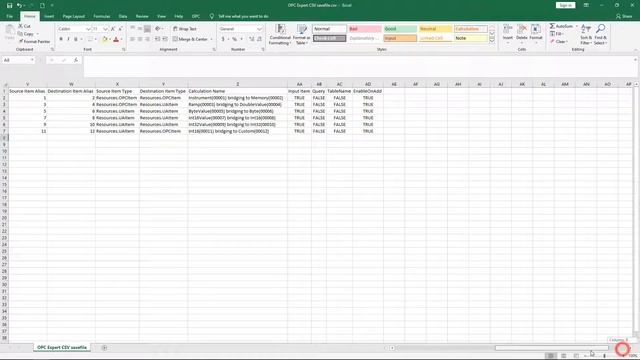Open the File menu
The height and width of the screenshot is (360, 640).
(9, 16)
